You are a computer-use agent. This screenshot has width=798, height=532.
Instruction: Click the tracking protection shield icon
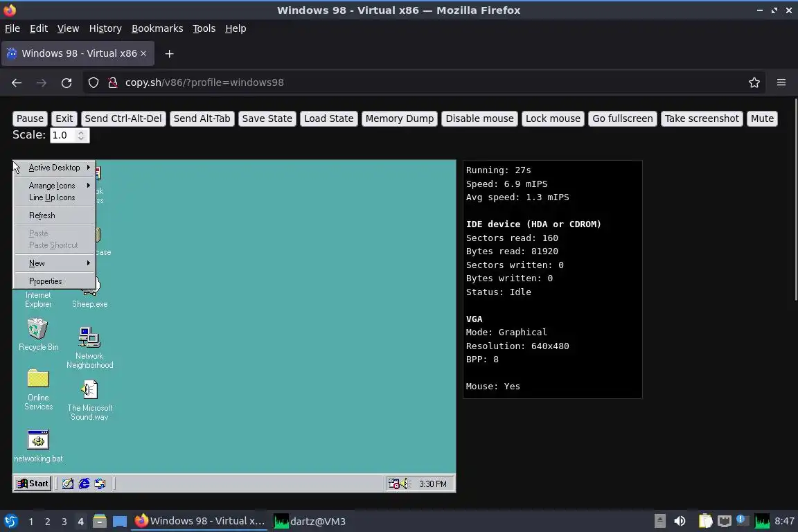[x=93, y=82]
